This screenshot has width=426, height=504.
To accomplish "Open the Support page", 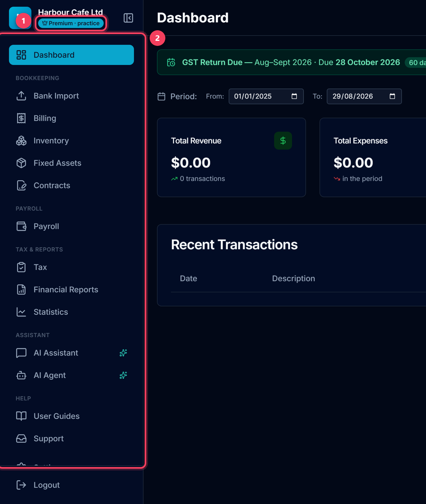I will 71,438.
